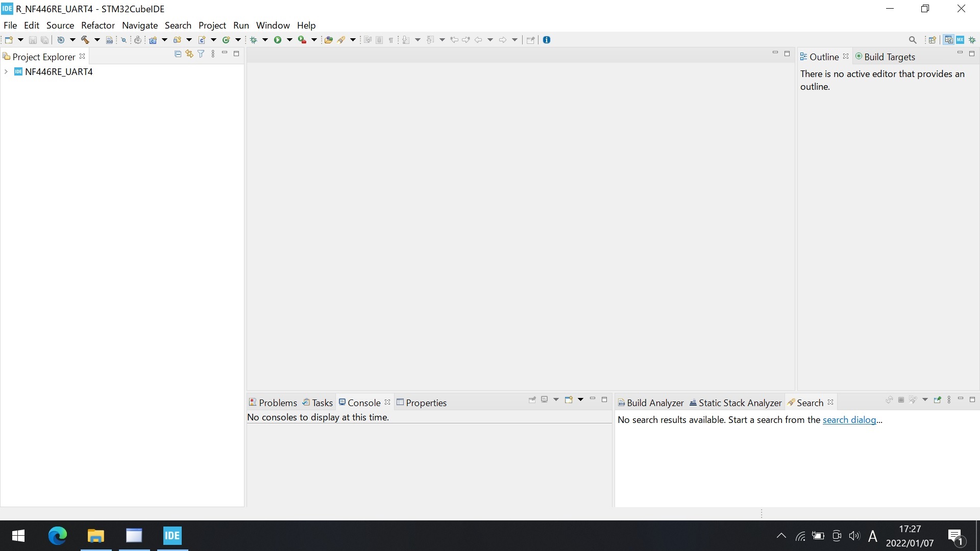The width and height of the screenshot is (980, 551).
Task: Switch to the Problems tab
Action: (x=273, y=403)
